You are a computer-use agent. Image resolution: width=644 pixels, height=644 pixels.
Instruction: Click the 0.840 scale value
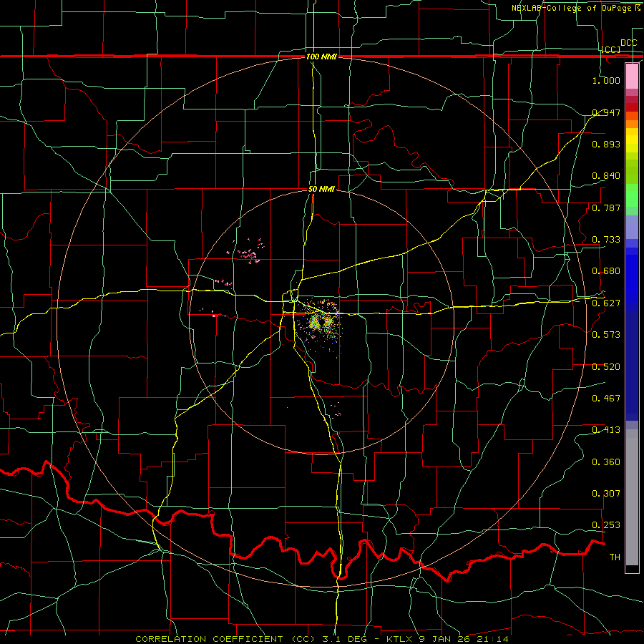pos(606,176)
